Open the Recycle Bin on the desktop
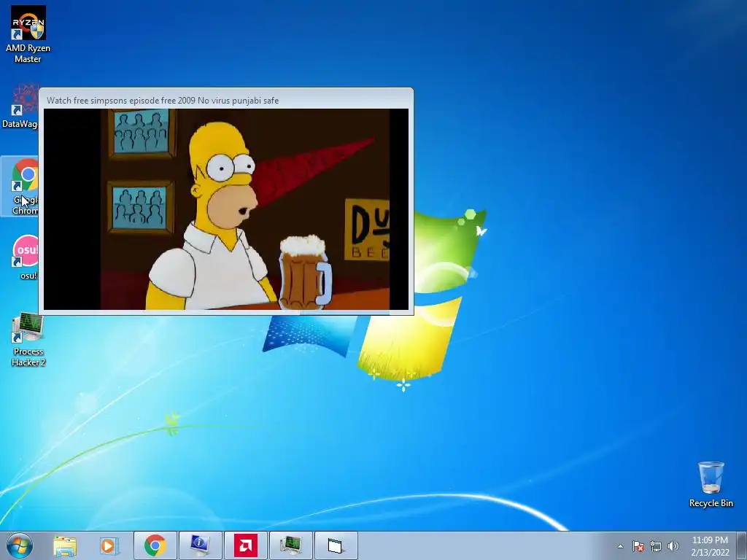Viewport: 747px width, 560px height. 711,484
